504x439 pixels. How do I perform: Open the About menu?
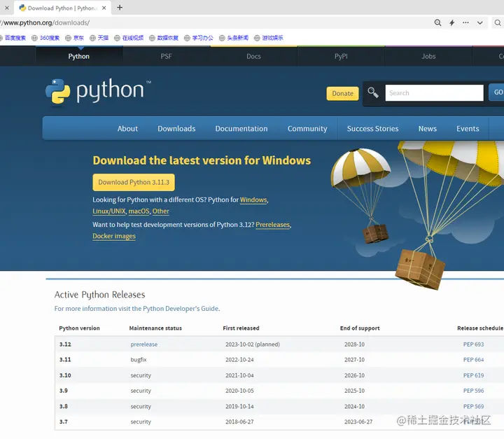coord(127,129)
